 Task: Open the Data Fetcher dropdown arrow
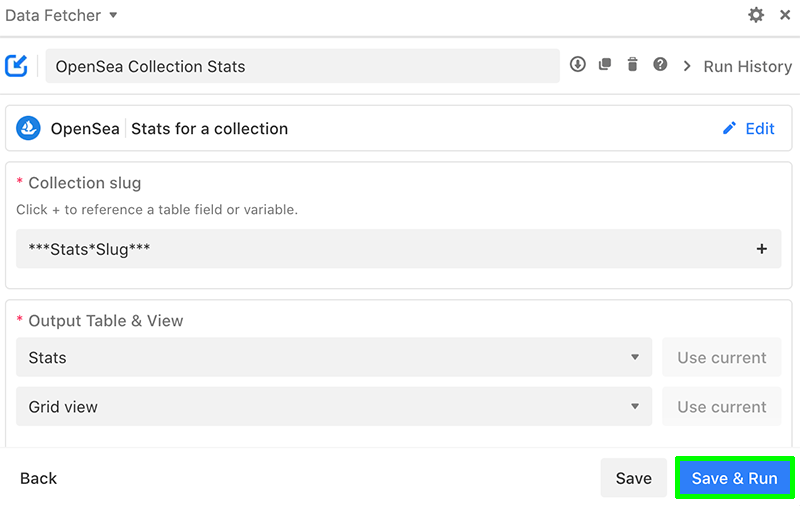click(x=113, y=15)
